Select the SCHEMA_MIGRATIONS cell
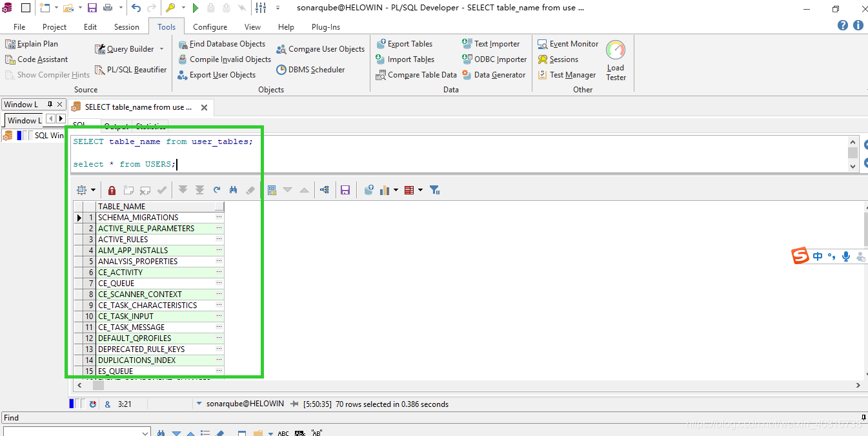Image resolution: width=868 pixels, height=436 pixels. 155,218
